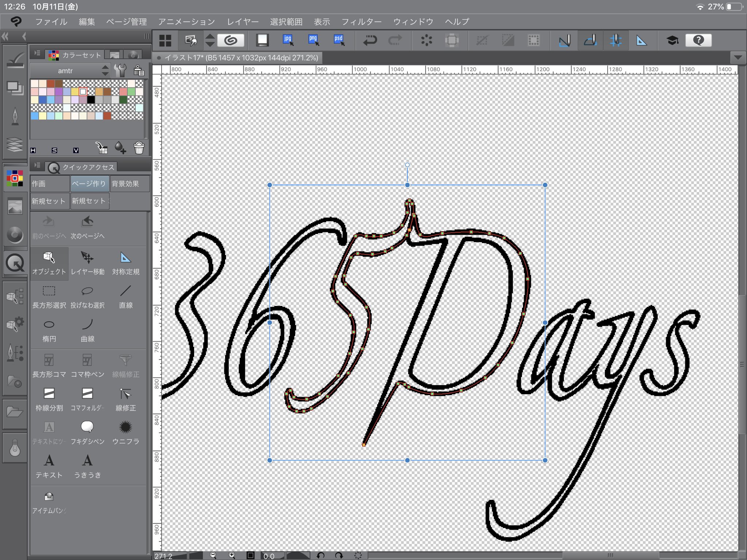Select the symmetrical ruler (対称定規)
This screenshot has height=560, width=747.
(126, 263)
